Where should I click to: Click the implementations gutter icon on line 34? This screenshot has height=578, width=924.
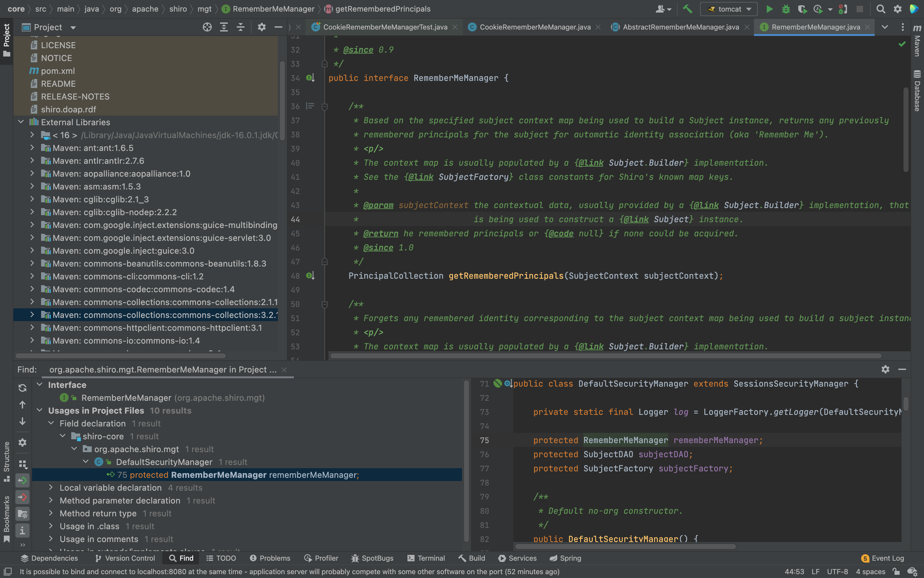[x=310, y=78]
